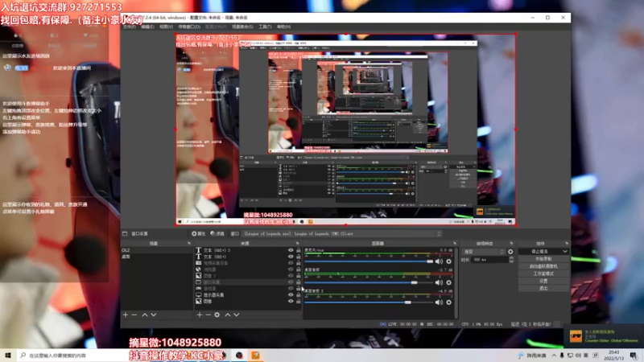This screenshot has height=362, width=644.
Task: Select the 桌面 scene
Action: click(x=156, y=257)
